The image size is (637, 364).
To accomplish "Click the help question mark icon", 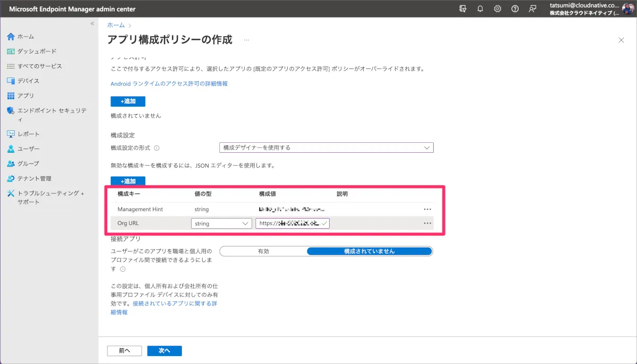I will pyautogui.click(x=515, y=9).
